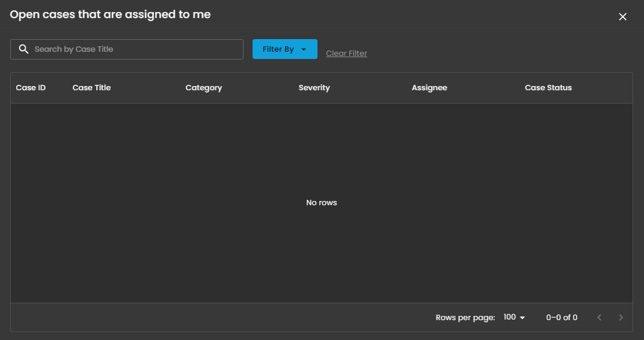Click the Assignee column header
The image size is (644, 340).
point(429,88)
